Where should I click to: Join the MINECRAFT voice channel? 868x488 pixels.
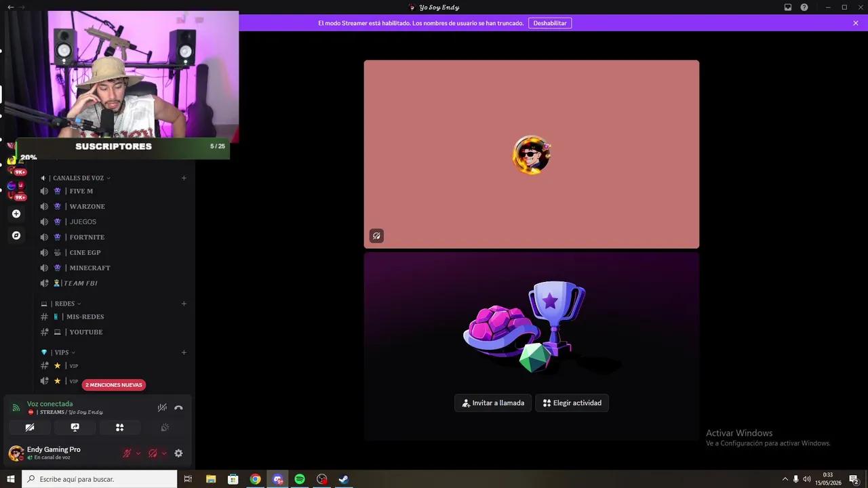pos(113,268)
